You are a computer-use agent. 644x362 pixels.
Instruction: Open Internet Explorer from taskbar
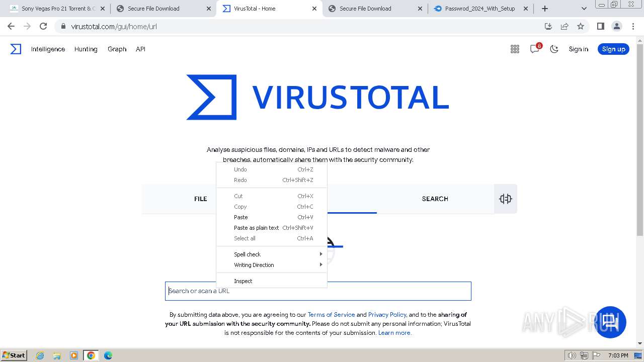(40, 355)
